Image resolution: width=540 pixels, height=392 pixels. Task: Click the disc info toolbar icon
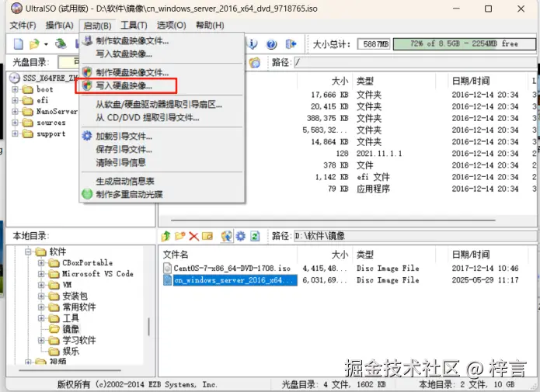(253, 44)
